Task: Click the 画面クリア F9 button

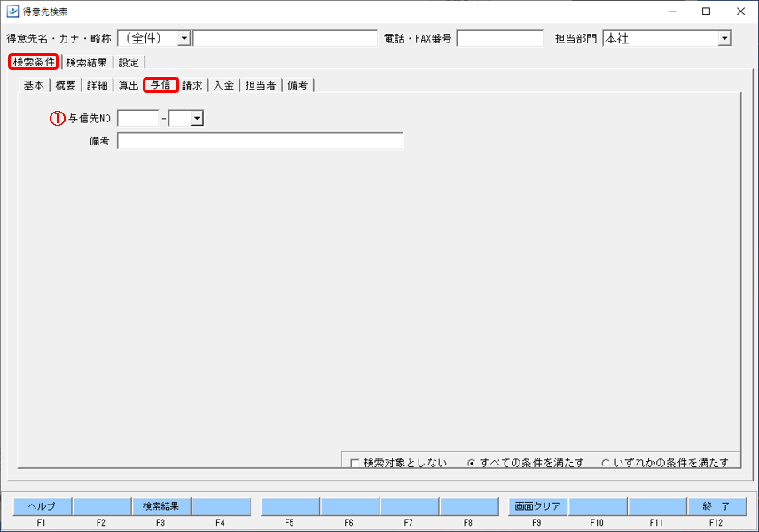Action: coord(537,506)
